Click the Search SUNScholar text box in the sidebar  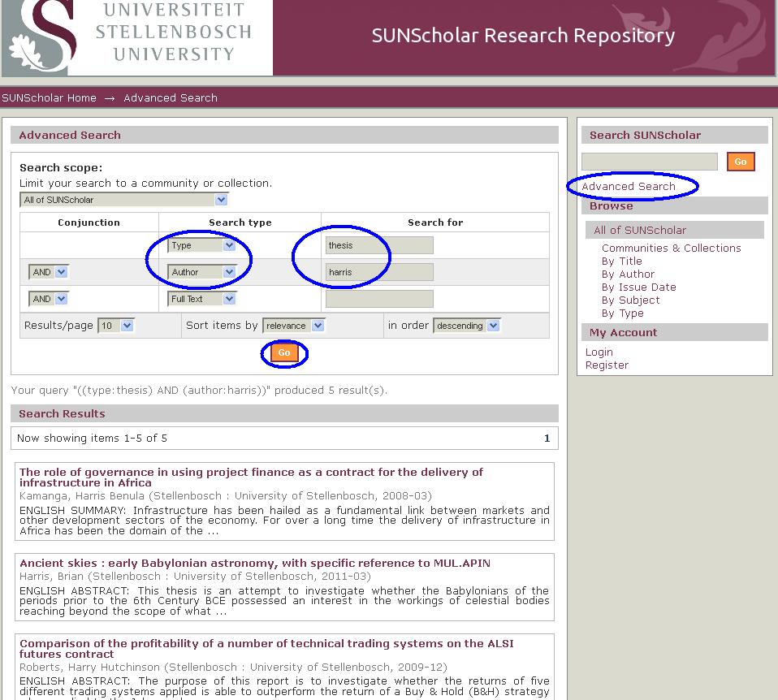[x=650, y=162]
